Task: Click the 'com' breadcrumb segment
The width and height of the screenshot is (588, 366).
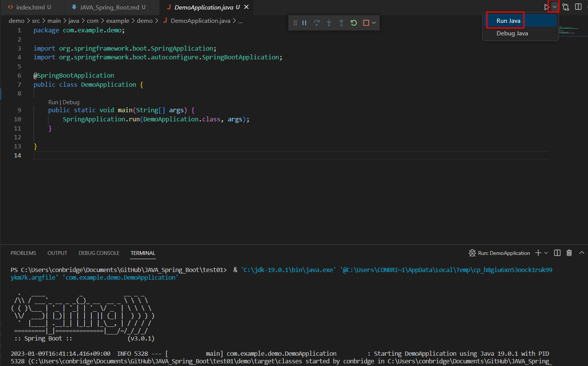Action: (x=93, y=21)
